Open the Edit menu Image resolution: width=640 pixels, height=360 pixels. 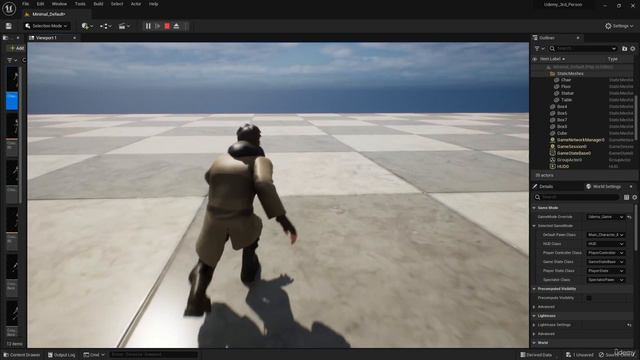[40, 4]
